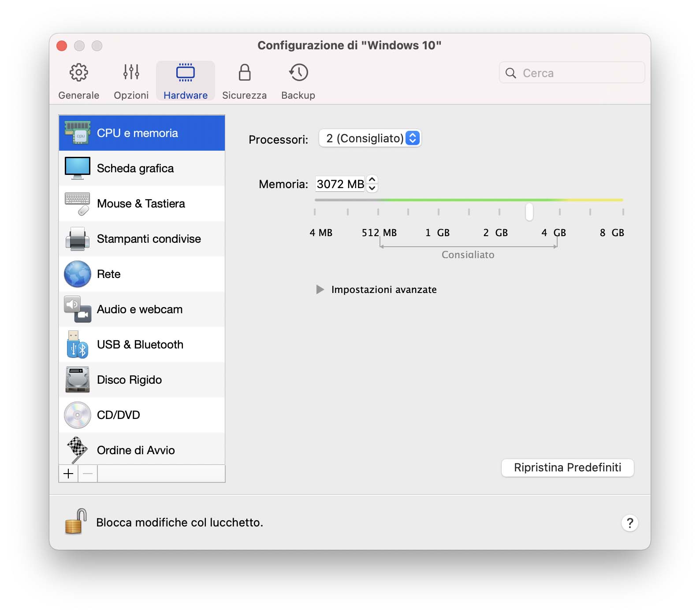Expand Impostazioni avanzate section
The width and height of the screenshot is (700, 615).
point(320,289)
